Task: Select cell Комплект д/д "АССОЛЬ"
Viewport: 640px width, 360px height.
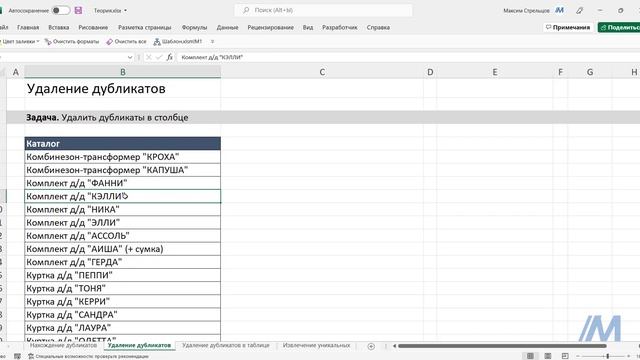Action: click(122, 236)
